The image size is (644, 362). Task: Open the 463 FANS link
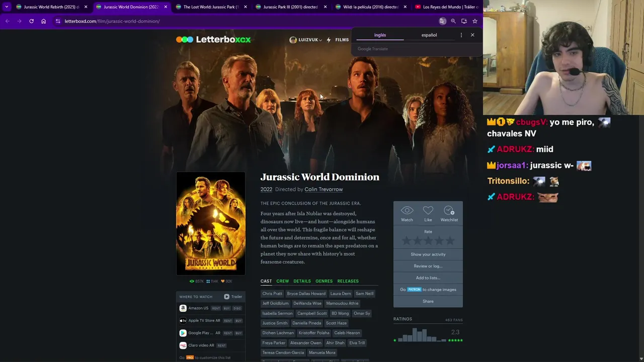coord(454,320)
